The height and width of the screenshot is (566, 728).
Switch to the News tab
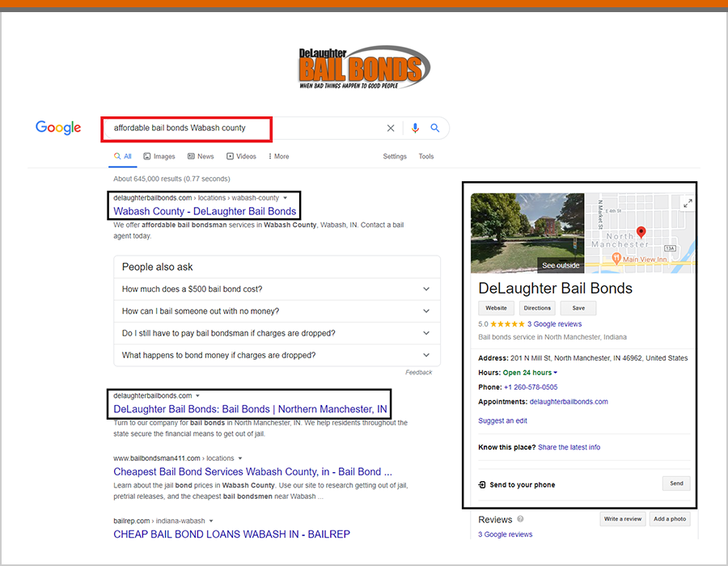coord(201,157)
